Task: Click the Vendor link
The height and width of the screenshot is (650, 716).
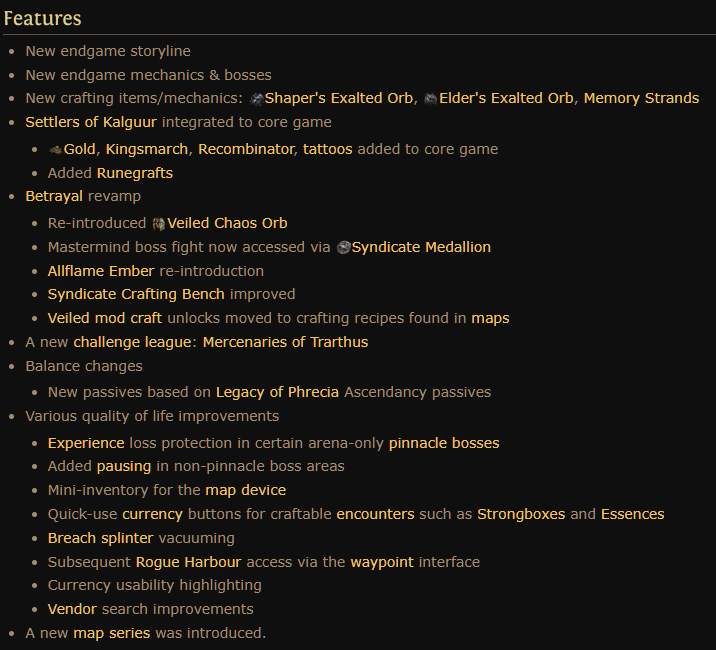Action: (73, 609)
